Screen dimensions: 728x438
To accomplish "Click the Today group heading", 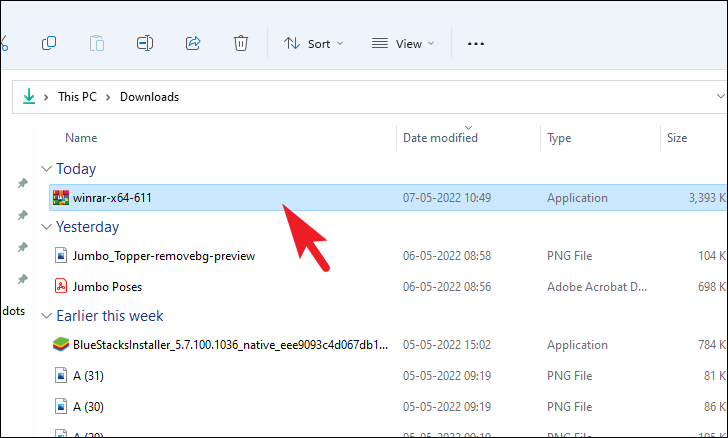I will coord(76,169).
